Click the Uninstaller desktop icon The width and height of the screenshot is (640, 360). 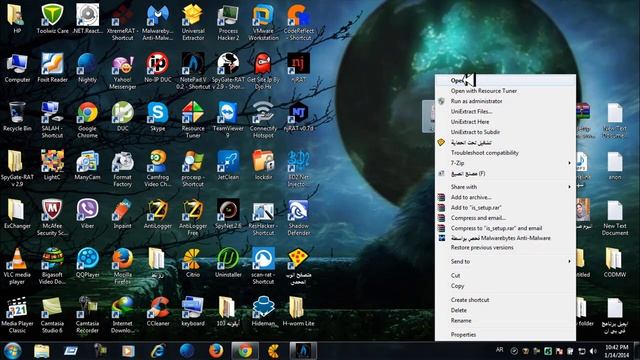[x=228, y=262]
